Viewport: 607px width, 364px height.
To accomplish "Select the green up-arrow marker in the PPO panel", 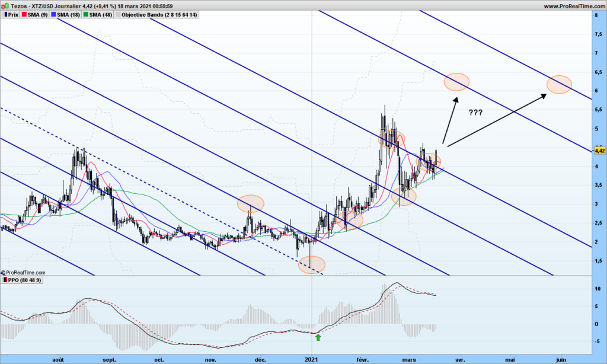I will [318, 337].
